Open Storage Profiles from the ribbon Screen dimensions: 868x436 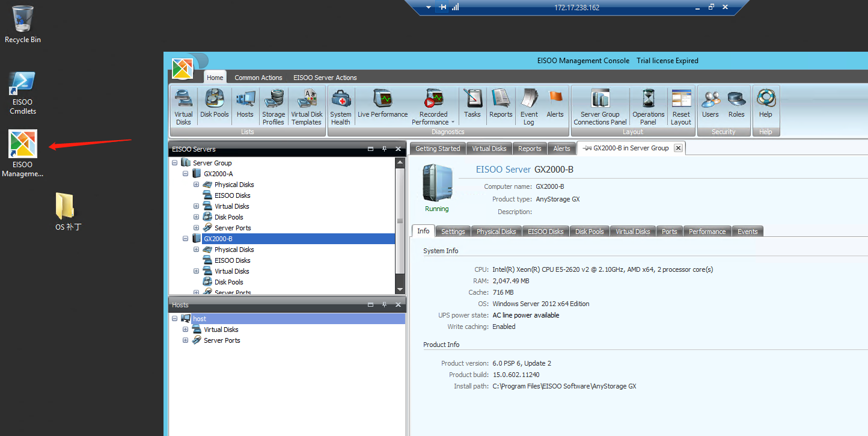pyautogui.click(x=274, y=107)
